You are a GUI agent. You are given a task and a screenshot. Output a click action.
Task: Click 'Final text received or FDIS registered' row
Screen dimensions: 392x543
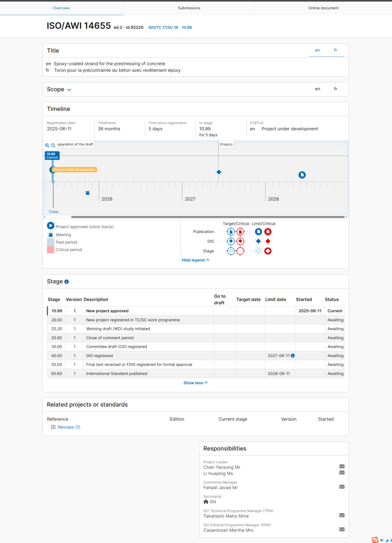tap(196, 364)
